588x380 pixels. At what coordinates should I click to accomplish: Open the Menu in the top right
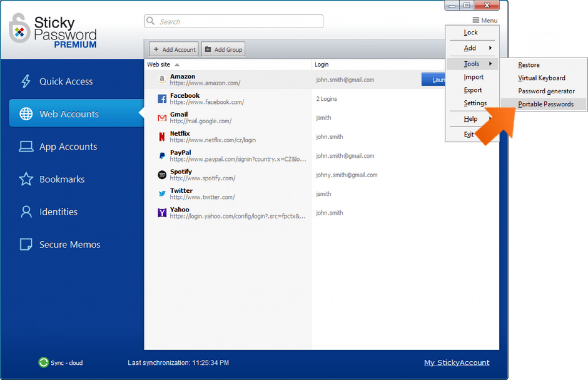(485, 20)
